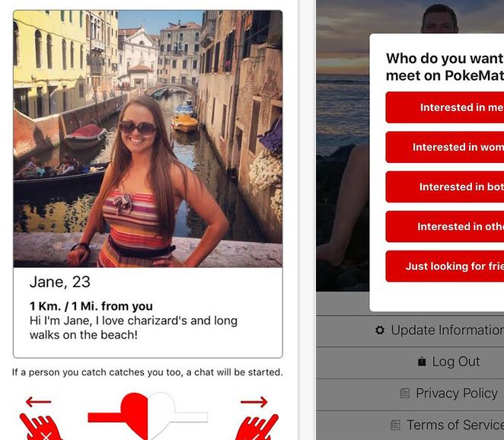This screenshot has width=504, height=440.
Task: Tap the red and white heart icon
Action: coord(148,416)
